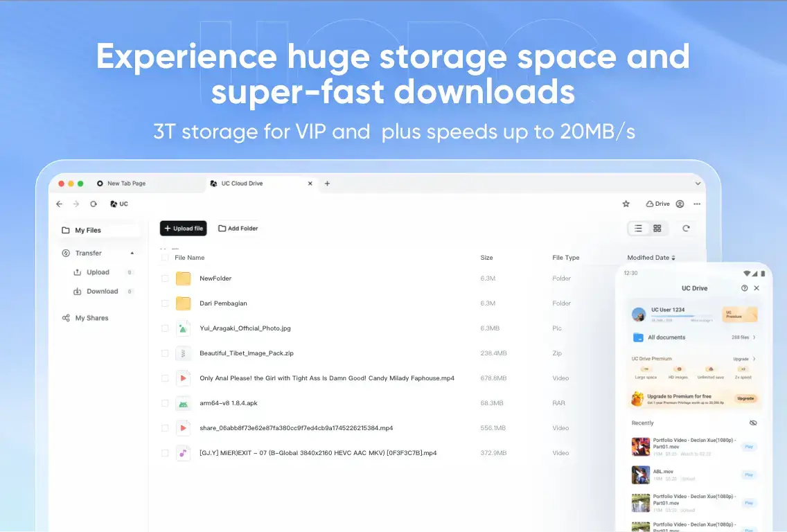Click the UC logo in the address bar

114,204
